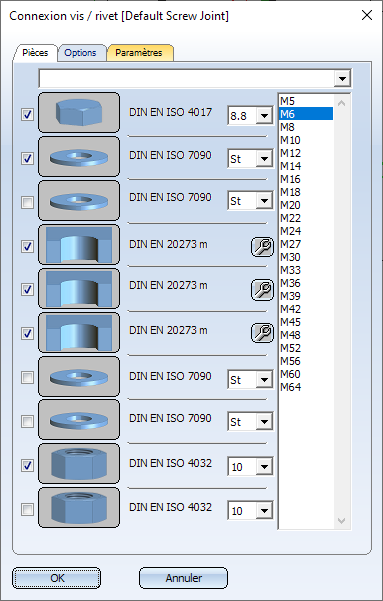Choose M60 from the list
The image size is (383, 601).
(x=306, y=374)
